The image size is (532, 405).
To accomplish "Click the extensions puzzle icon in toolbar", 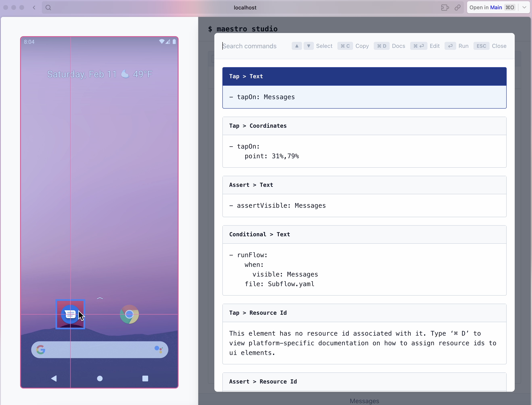I will tap(445, 7).
